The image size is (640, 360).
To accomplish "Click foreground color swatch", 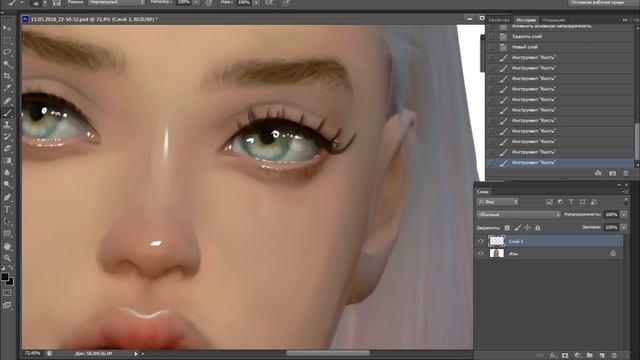I will pos(4,277).
